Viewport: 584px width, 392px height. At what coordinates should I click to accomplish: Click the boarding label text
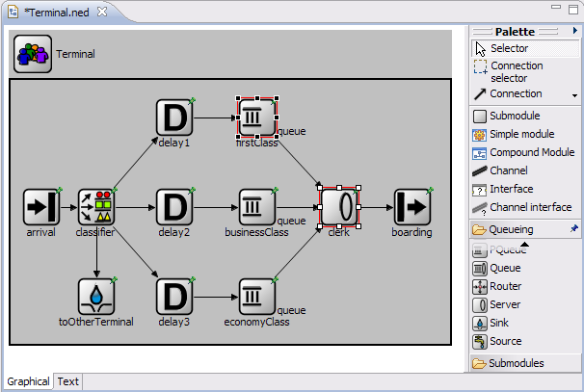point(411,232)
